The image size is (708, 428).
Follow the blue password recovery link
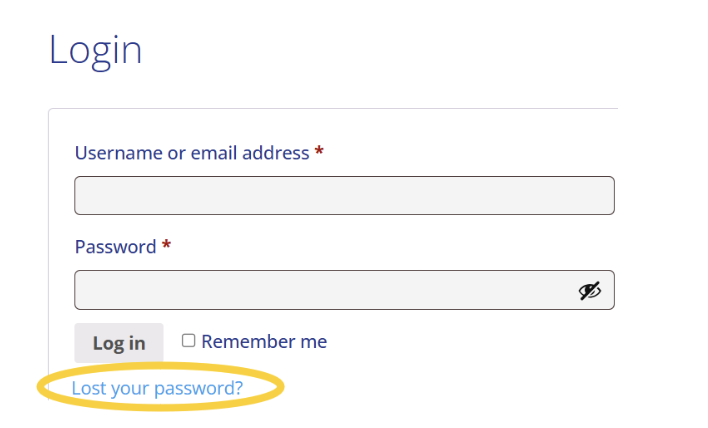tap(157, 387)
